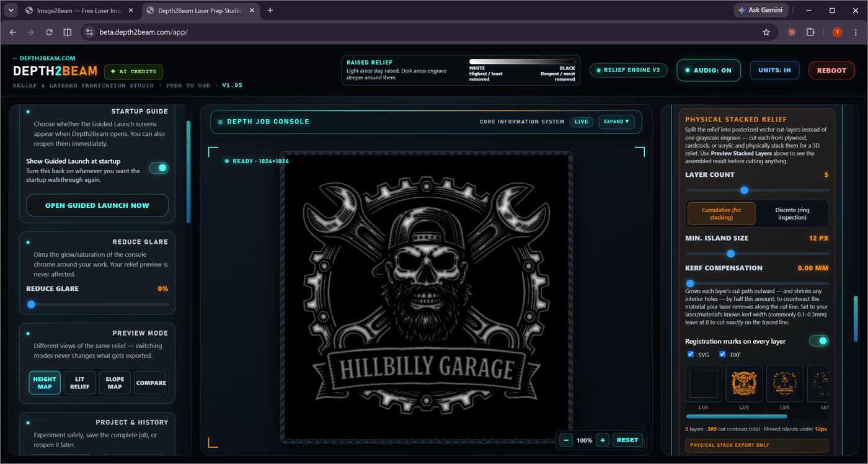Select the Slope Map preview mode
The image size is (868, 464).
[x=115, y=383]
